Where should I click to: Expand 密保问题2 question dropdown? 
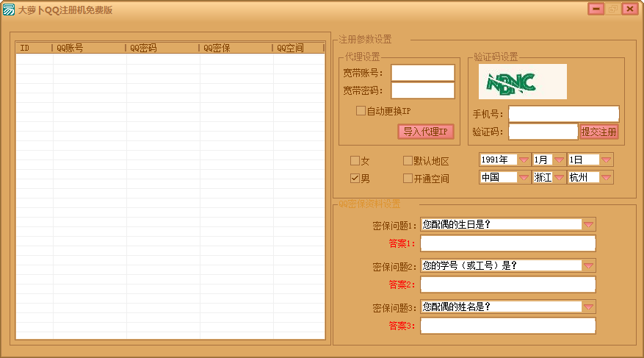[x=588, y=265]
